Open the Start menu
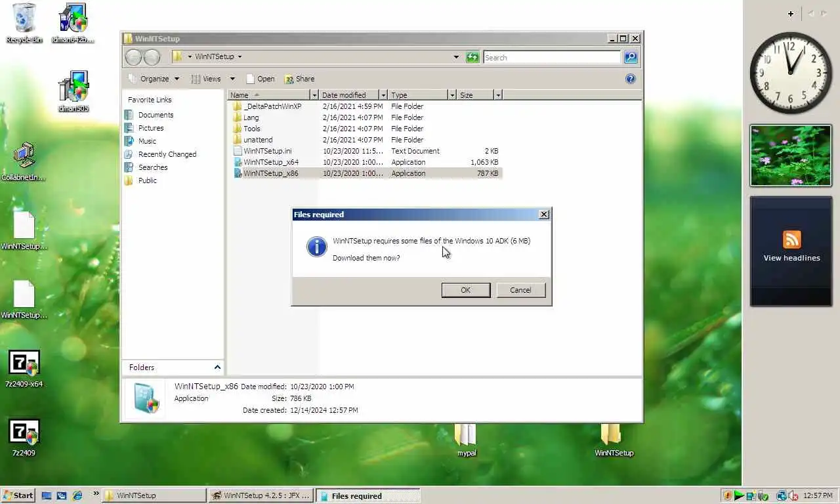 [18, 495]
